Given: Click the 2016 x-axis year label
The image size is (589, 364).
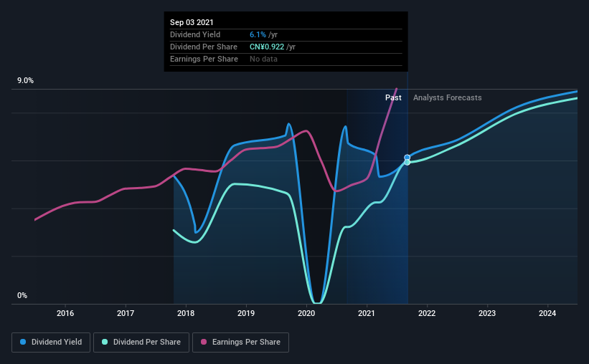Looking at the screenshot, I should (x=65, y=313).
